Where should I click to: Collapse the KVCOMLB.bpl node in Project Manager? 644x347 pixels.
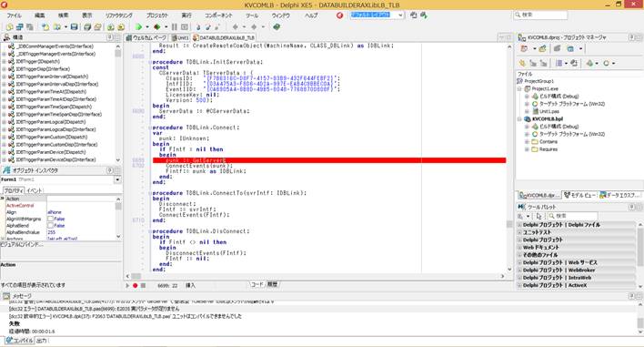tap(519, 119)
